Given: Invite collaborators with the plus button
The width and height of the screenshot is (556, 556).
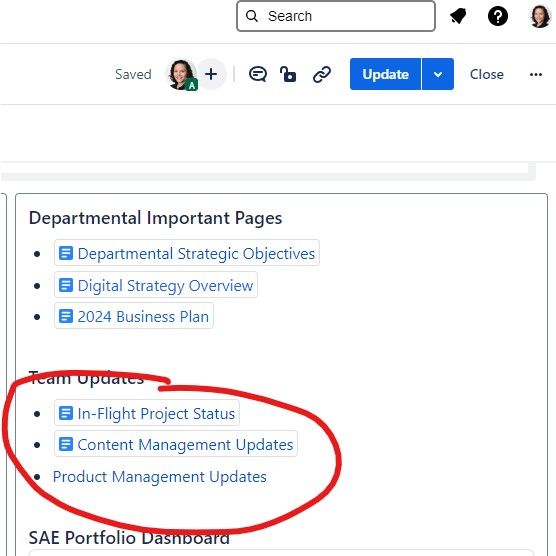Looking at the screenshot, I should click(211, 74).
